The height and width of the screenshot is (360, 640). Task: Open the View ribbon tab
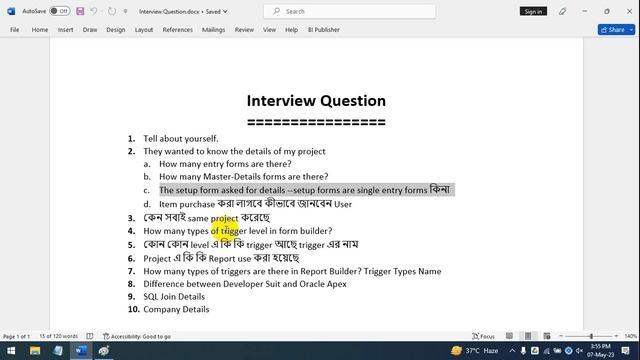pos(269,30)
